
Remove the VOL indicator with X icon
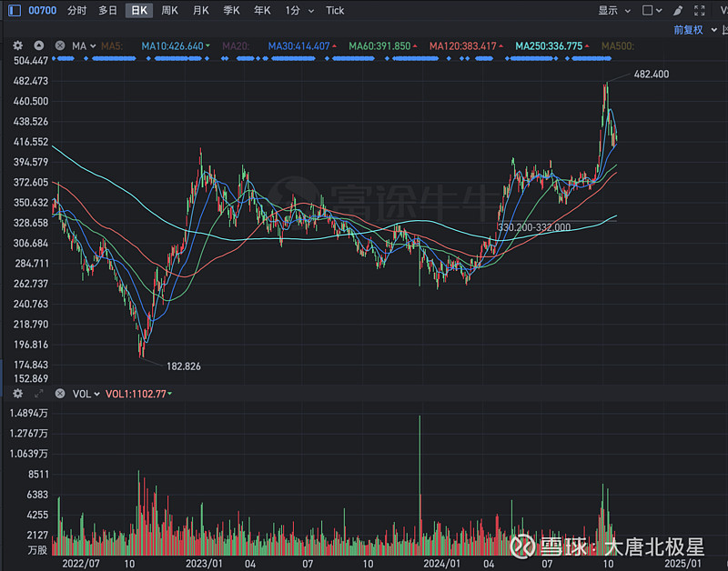pos(59,394)
